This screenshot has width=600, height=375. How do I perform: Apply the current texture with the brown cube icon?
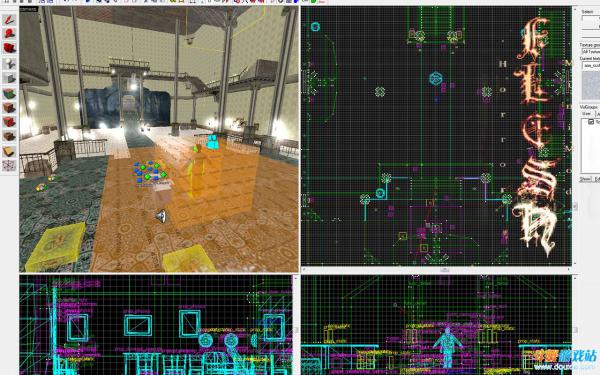(x=9, y=108)
